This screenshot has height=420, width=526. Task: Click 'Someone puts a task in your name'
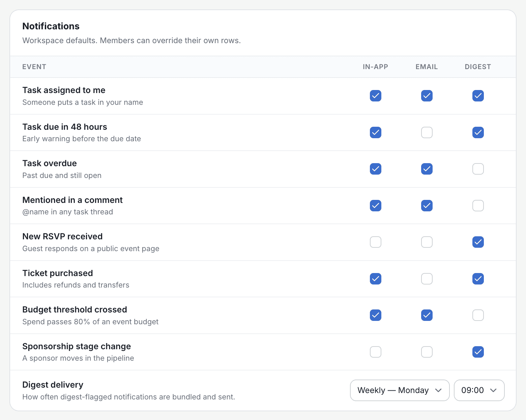click(x=83, y=102)
